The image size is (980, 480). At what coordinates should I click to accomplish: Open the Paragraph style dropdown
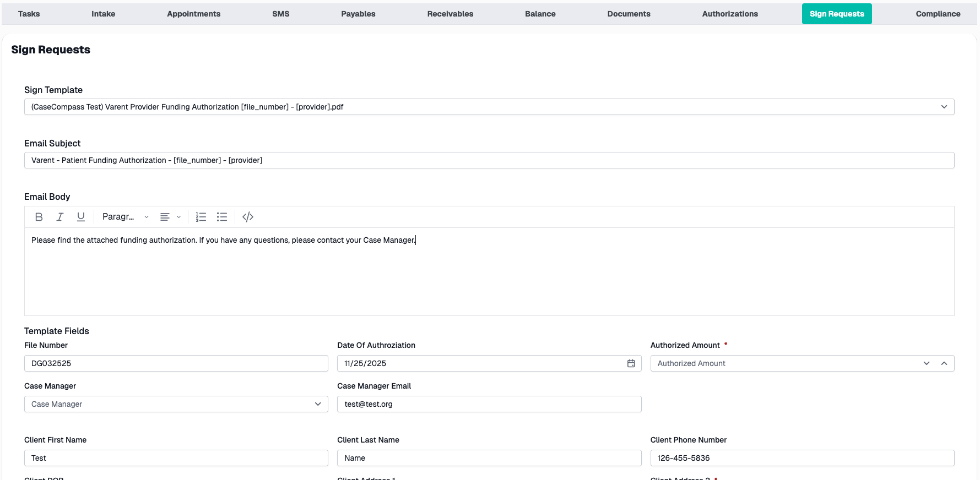125,217
